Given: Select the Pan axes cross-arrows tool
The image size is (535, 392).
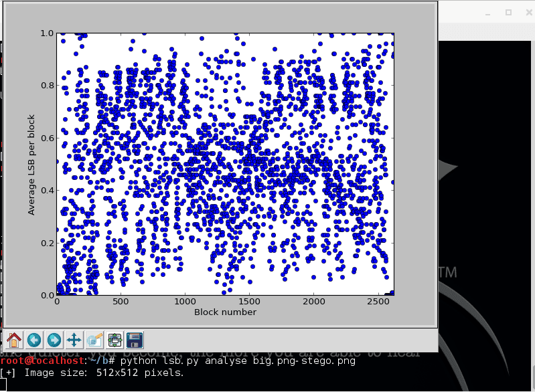Looking at the screenshot, I should pos(74,340).
